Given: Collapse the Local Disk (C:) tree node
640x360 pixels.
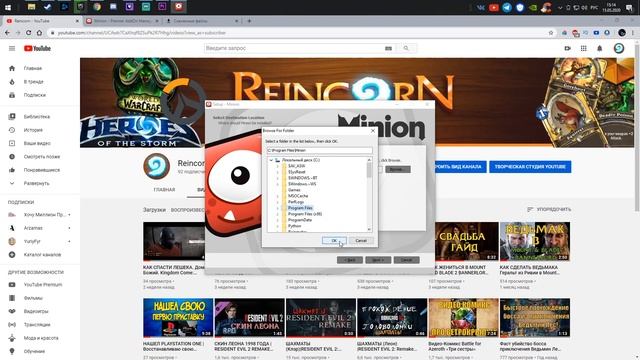Looking at the screenshot, I should pyautogui.click(x=271, y=160).
